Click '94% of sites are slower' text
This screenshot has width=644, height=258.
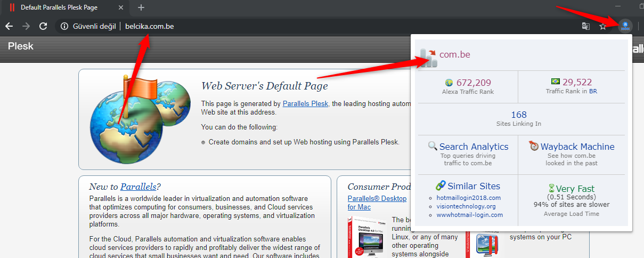point(572,205)
